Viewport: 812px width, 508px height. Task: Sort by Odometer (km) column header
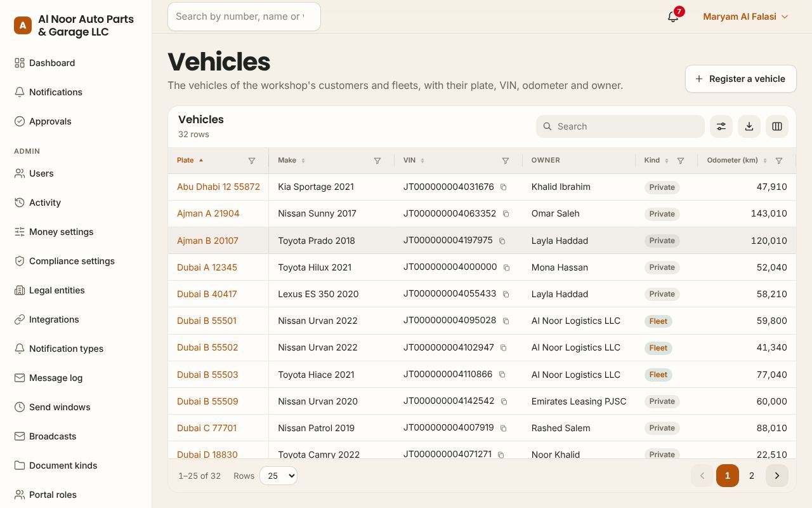[x=737, y=160]
